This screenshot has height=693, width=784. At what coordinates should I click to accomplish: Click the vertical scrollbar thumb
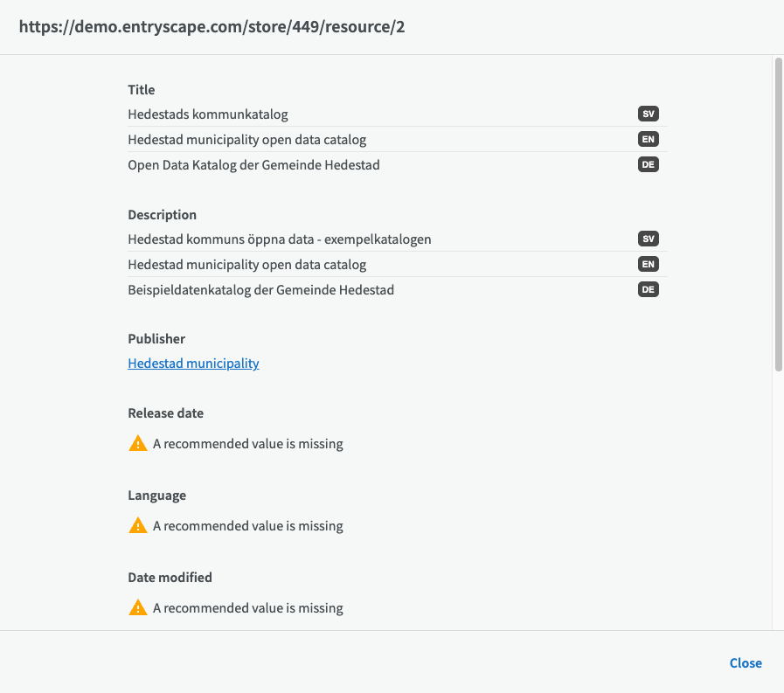pyautogui.click(x=778, y=214)
